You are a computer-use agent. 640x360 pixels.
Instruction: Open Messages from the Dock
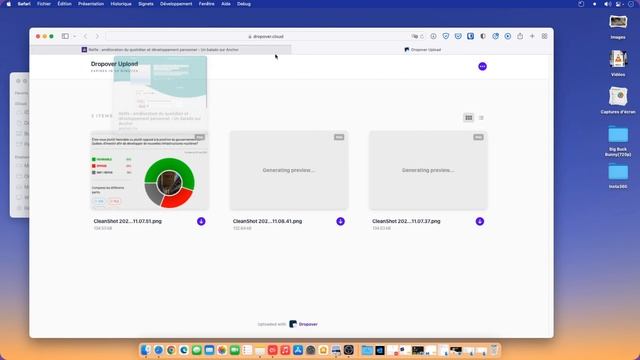[x=196, y=350]
